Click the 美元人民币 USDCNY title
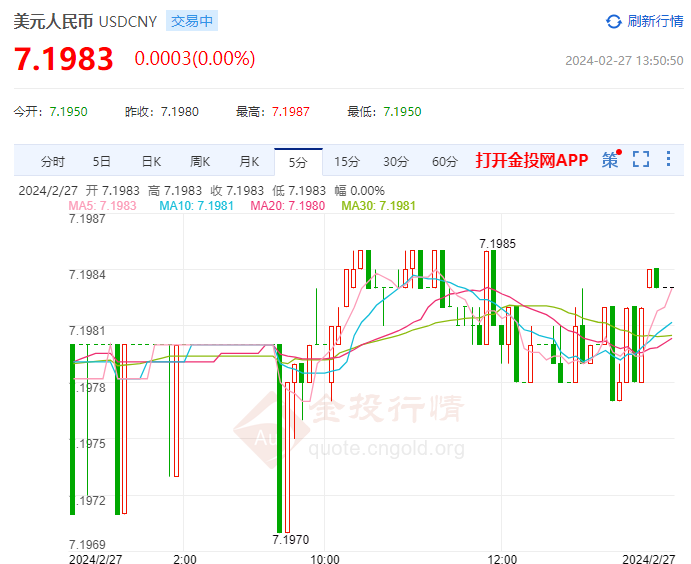This screenshot has width=691, height=564. pos(85,22)
